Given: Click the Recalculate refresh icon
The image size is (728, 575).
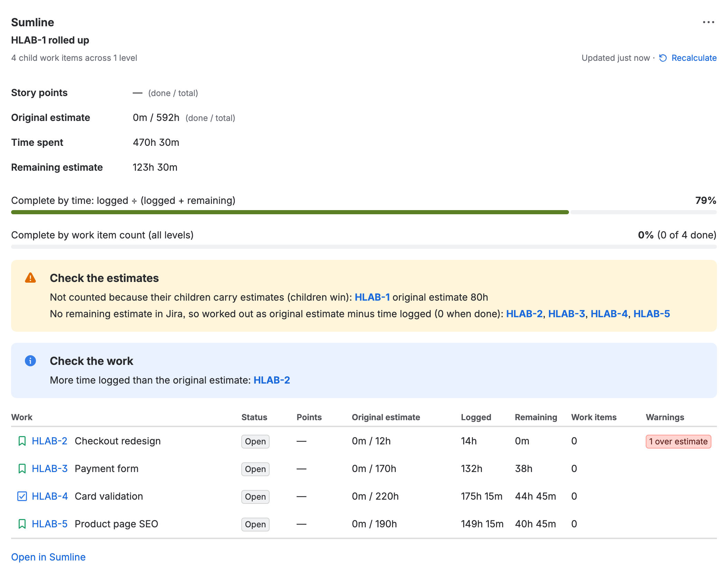Looking at the screenshot, I should click(x=663, y=58).
